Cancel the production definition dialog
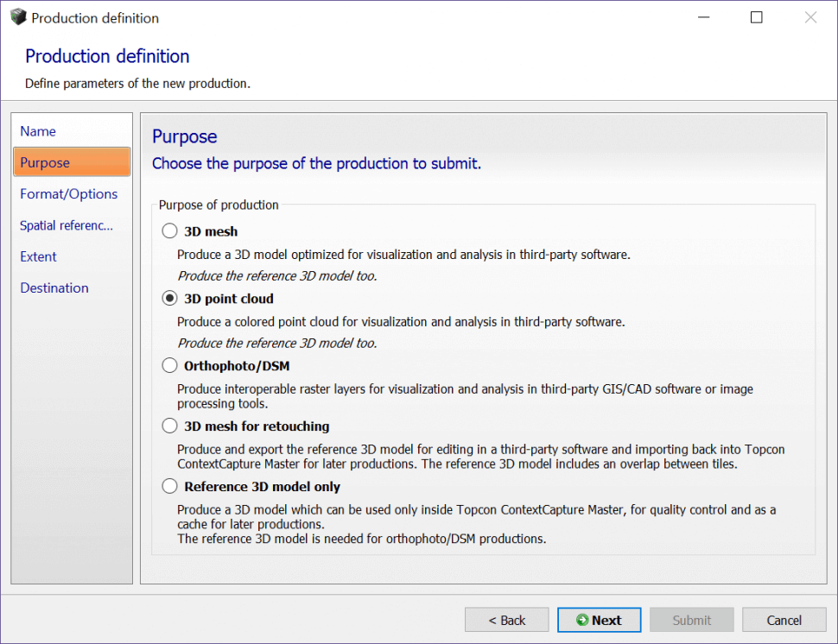The height and width of the screenshot is (644, 838). (x=784, y=620)
